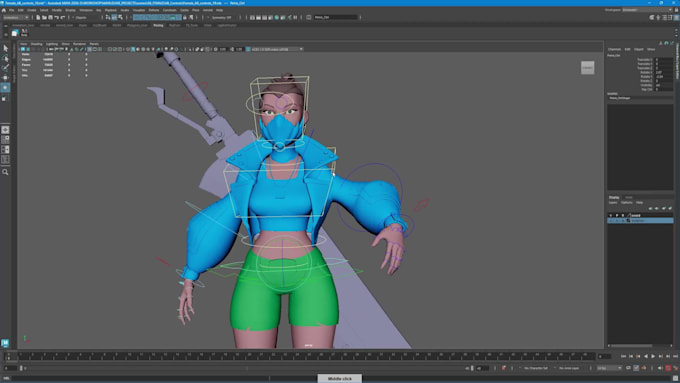
Task: Open the Channels menu in Channel Box
Action: 614,49
